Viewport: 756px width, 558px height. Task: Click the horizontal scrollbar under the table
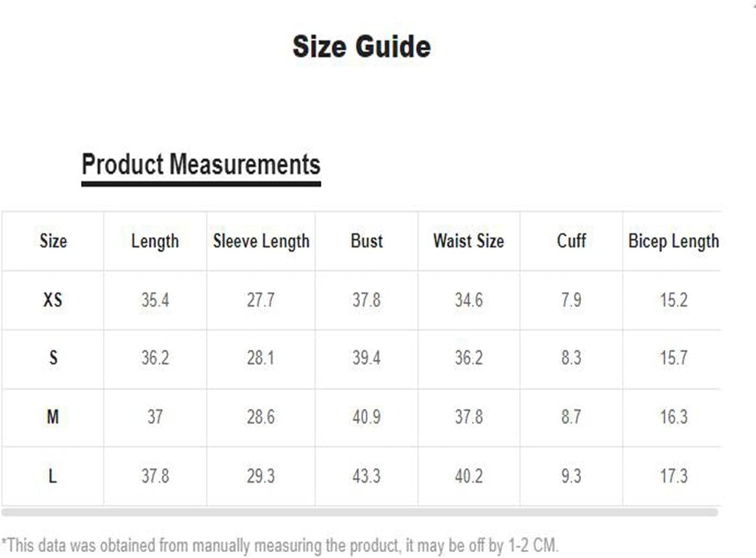point(360,512)
